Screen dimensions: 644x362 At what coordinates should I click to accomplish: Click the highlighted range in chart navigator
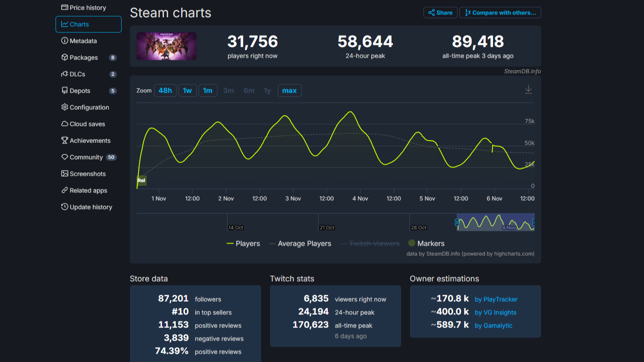495,222
